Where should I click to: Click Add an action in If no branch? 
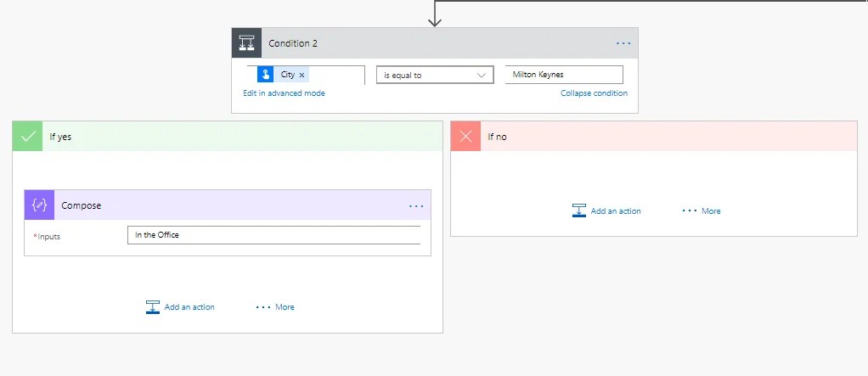tap(606, 210)
